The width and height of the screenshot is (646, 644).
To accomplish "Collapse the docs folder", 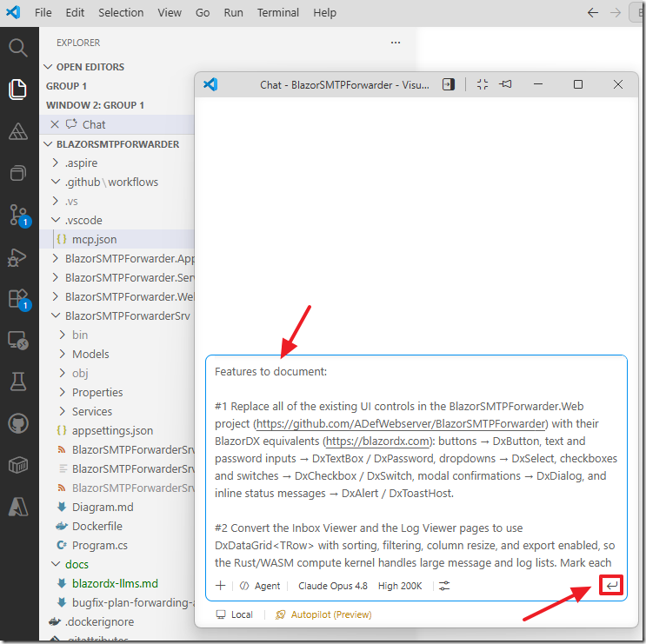I will [x=55, y=564].
